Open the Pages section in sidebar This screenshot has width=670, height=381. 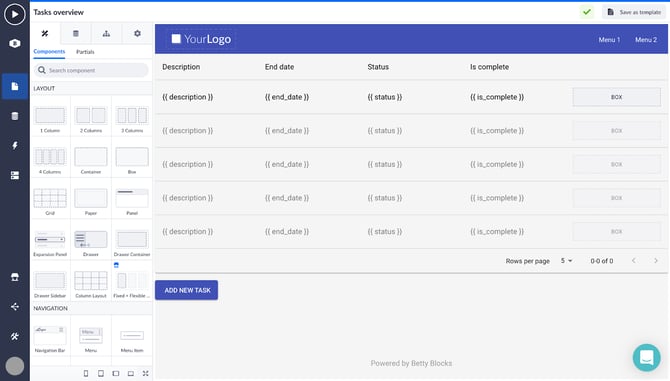[x=15, y=86]
